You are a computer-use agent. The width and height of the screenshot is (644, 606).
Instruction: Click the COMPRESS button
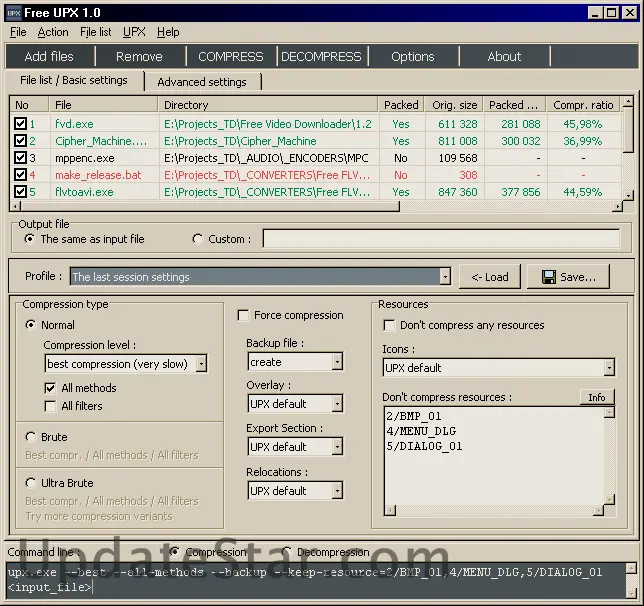click(231, 56)
